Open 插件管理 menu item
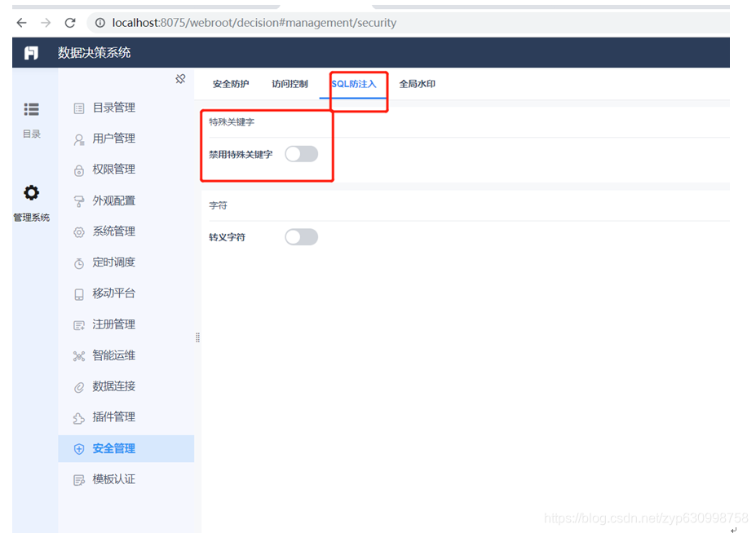Image resolution: width=756 pixels, height=533 pixels. [x=126, y=416]
